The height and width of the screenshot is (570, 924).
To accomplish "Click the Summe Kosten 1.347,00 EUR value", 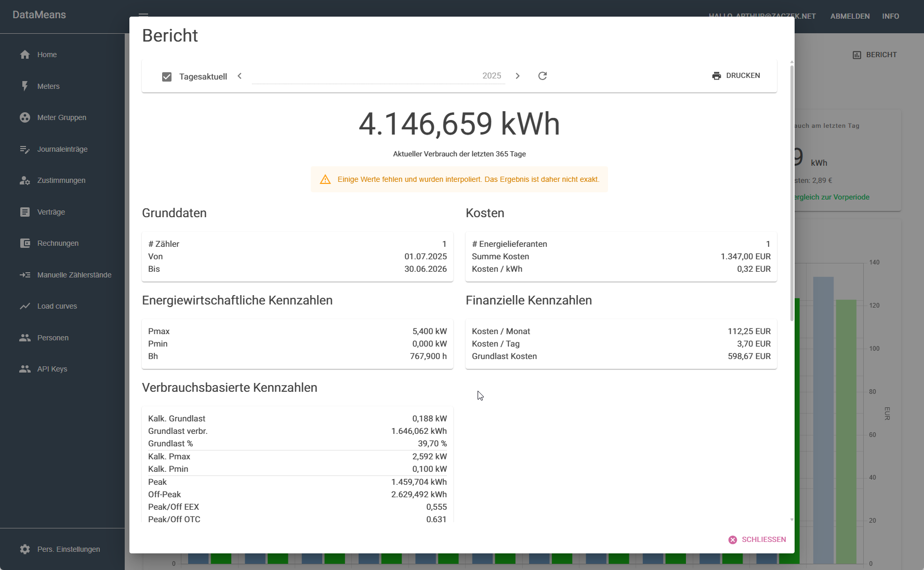I will click(746, 257).
